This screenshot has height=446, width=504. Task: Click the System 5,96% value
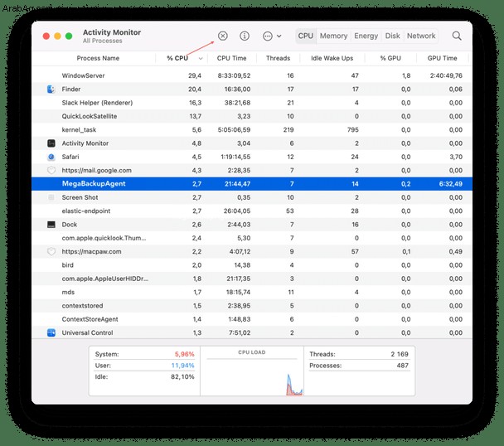point(185,354)
